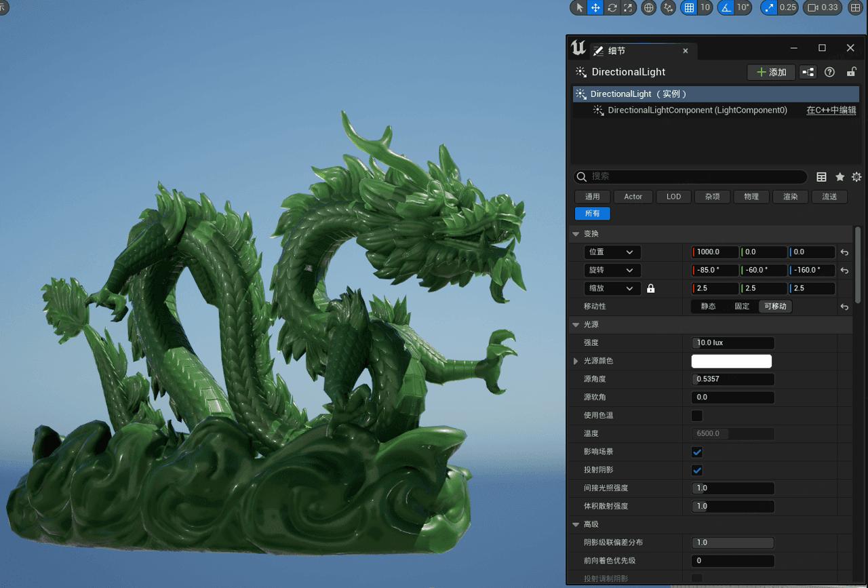Toggle the 使用色温 checkbox

(696, 415)
